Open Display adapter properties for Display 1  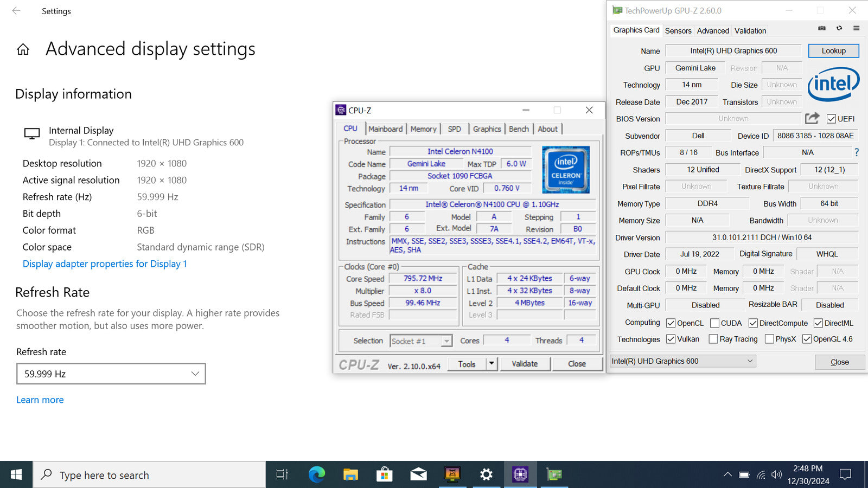[105, 264]
